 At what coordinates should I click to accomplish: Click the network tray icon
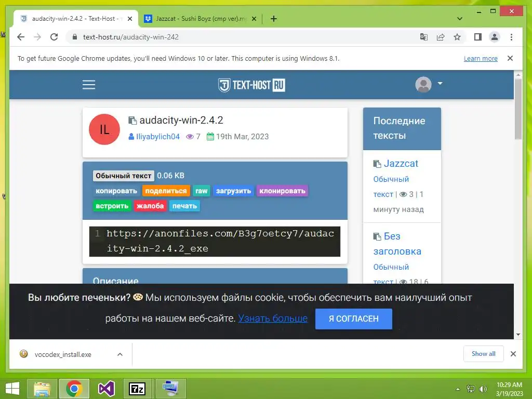point(471,389)
